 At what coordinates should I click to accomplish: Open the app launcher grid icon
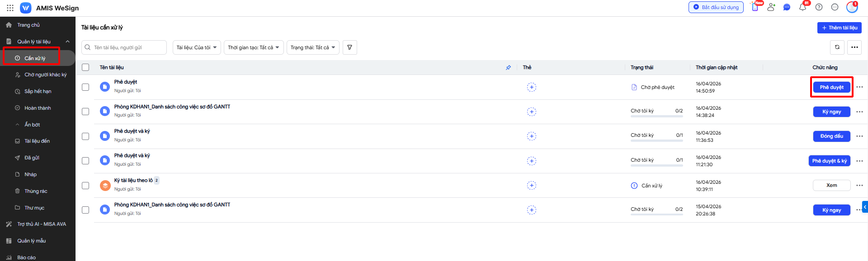tap(10, 8)
